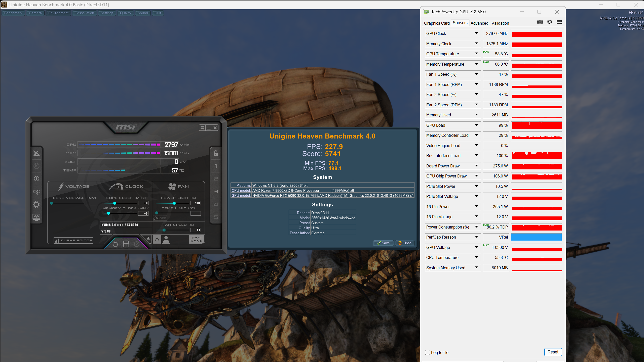The height and width of the screenshot is (362, 644).
Task: Click the Power Limit value input field
Action: coord(196,203)
